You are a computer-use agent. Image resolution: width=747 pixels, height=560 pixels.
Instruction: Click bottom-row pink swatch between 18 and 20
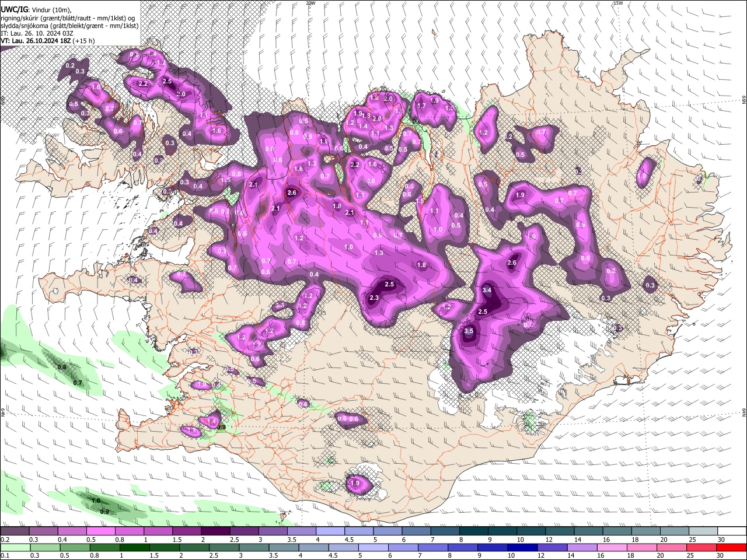tap(642, 548)
